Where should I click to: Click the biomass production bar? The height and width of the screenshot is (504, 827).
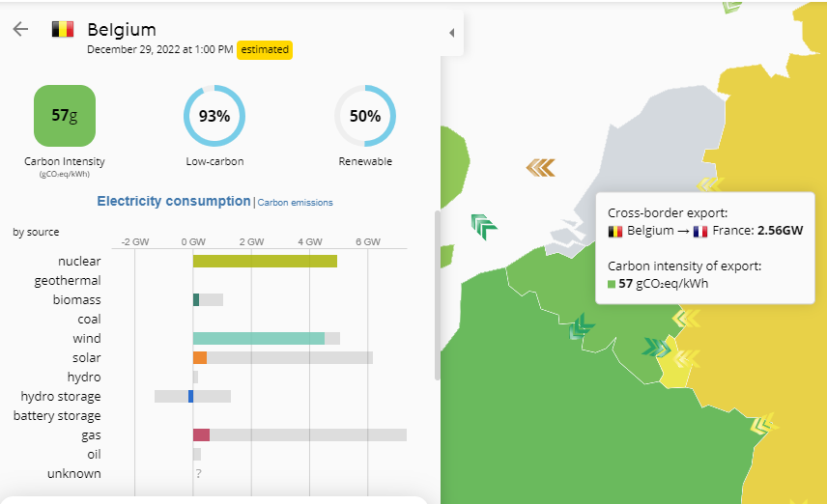(196, 299)
